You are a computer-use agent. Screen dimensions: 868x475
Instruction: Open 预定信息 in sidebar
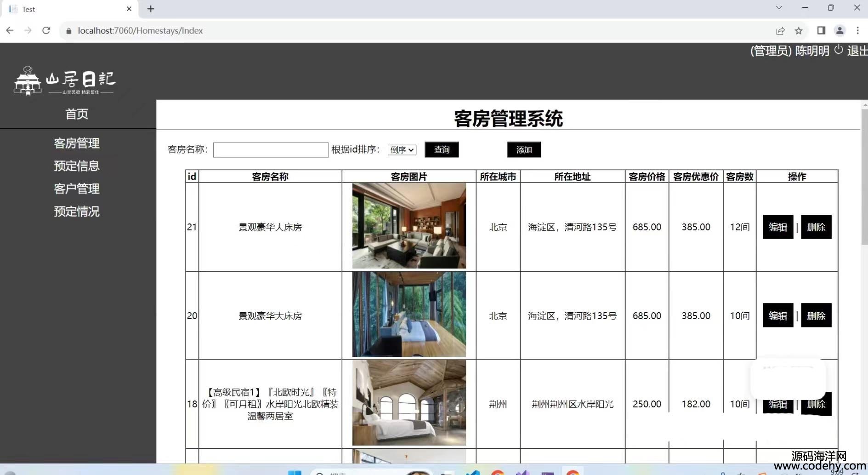point(77,166)
